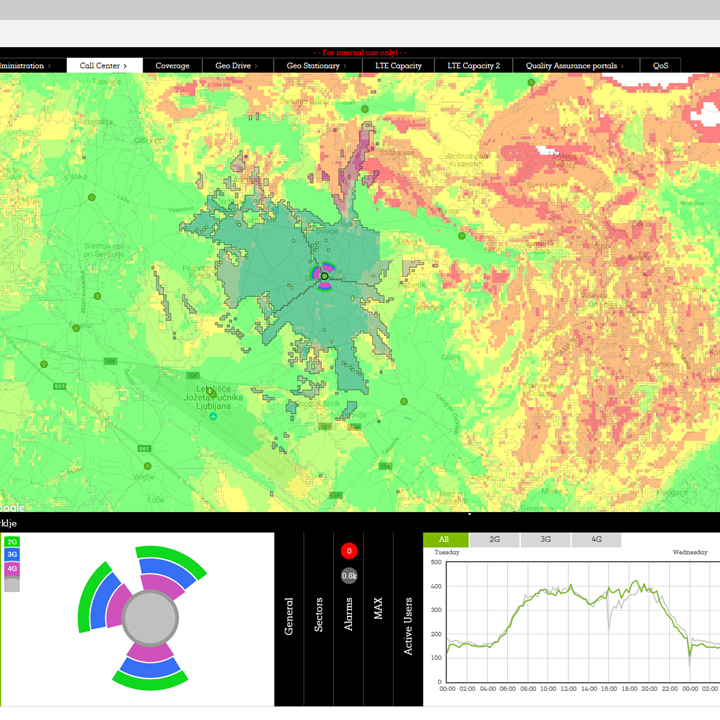Click the gray legend color swatch
This screenshot has height=720, width=720.
point(12,584)
